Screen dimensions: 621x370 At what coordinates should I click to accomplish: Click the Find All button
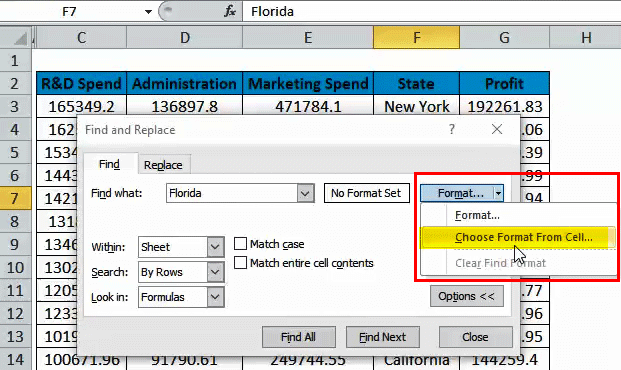(299, 337)
